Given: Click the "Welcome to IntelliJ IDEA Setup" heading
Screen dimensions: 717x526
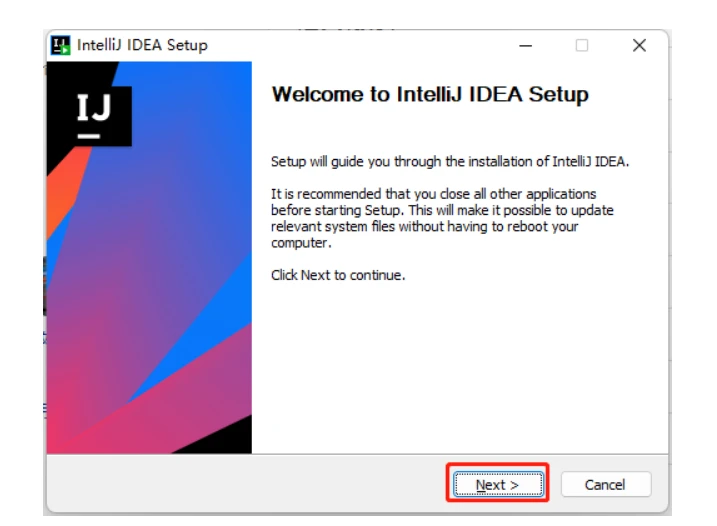Looking at the screenshot, I should [x=430, y=95].
